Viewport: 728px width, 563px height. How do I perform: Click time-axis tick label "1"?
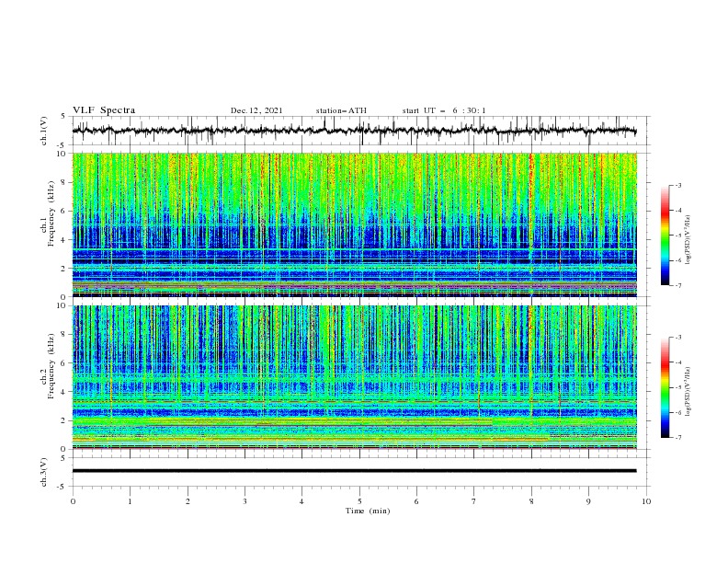(x=130, y=501)
